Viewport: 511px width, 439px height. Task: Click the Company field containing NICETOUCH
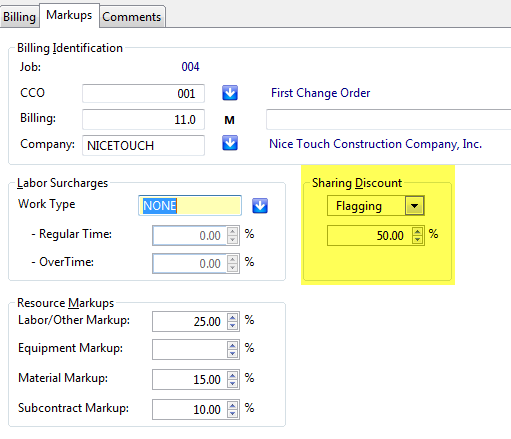click(143, 145)
